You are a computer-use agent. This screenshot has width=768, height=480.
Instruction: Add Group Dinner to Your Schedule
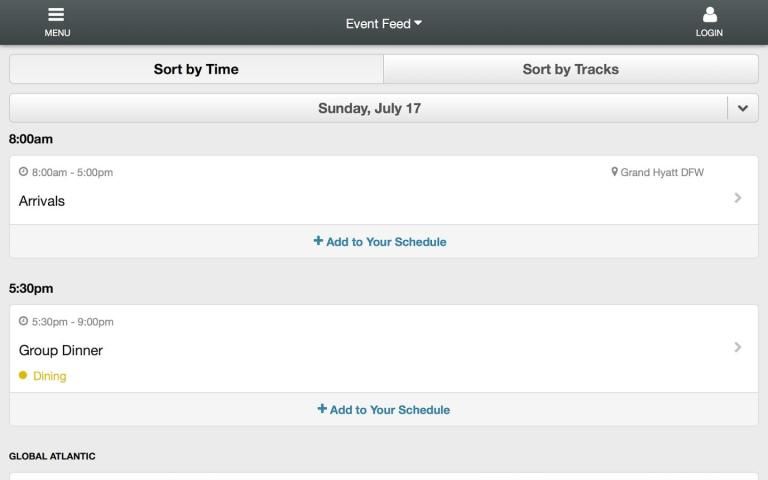390,410
